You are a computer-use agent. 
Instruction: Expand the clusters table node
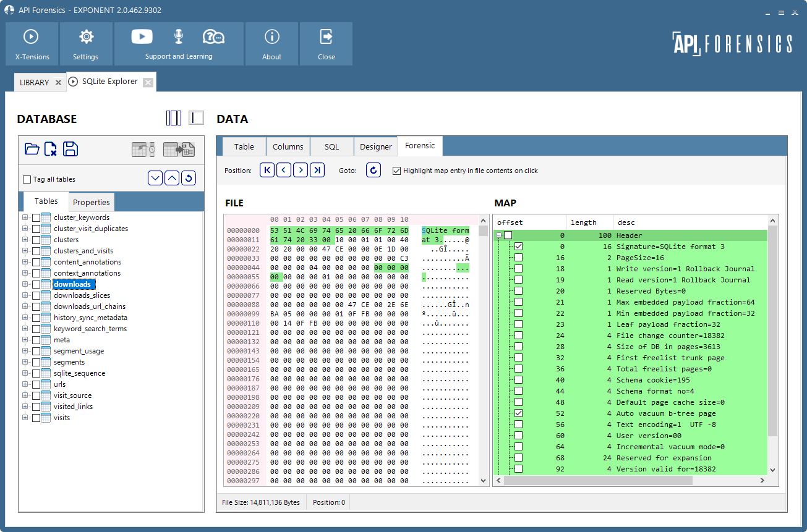click(25, 240)
